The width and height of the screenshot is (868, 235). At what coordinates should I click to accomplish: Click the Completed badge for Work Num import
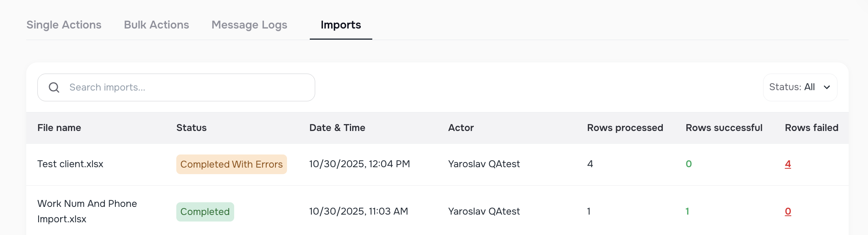pos(205,211)
